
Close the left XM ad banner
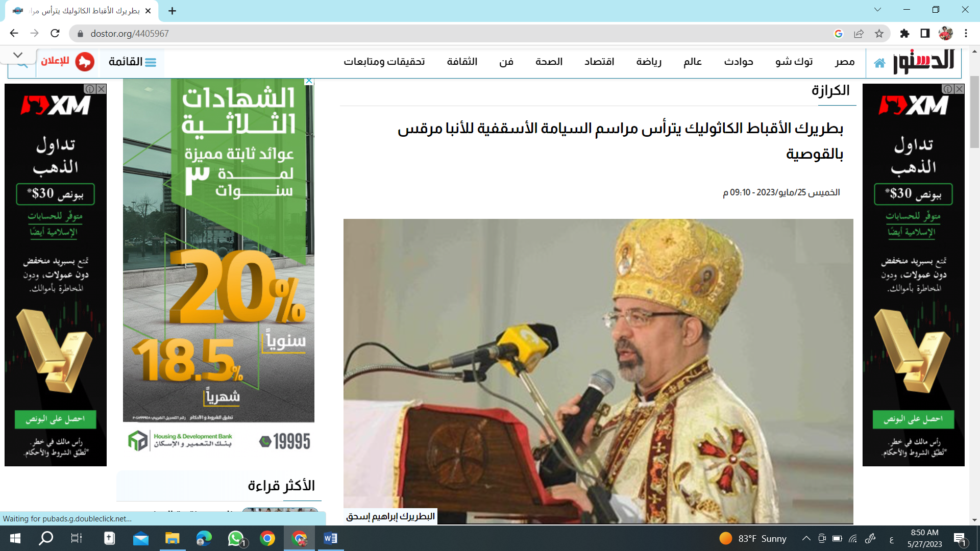pyautogui.click(x=102, y=89)
